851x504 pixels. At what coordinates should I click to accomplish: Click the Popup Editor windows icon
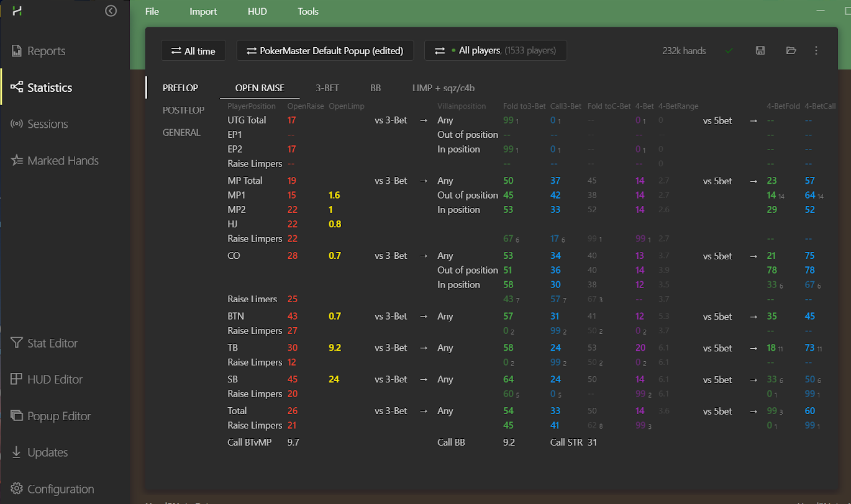(x=17, y=416)
